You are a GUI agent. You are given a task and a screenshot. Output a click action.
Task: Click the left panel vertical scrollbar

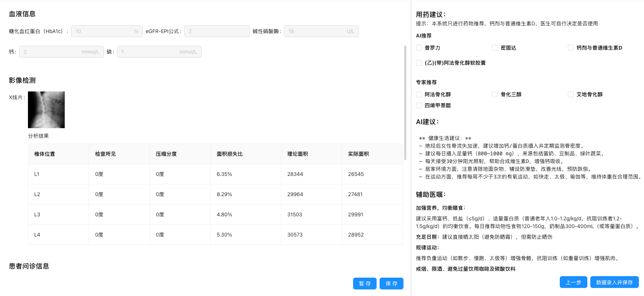pos(405,103)
